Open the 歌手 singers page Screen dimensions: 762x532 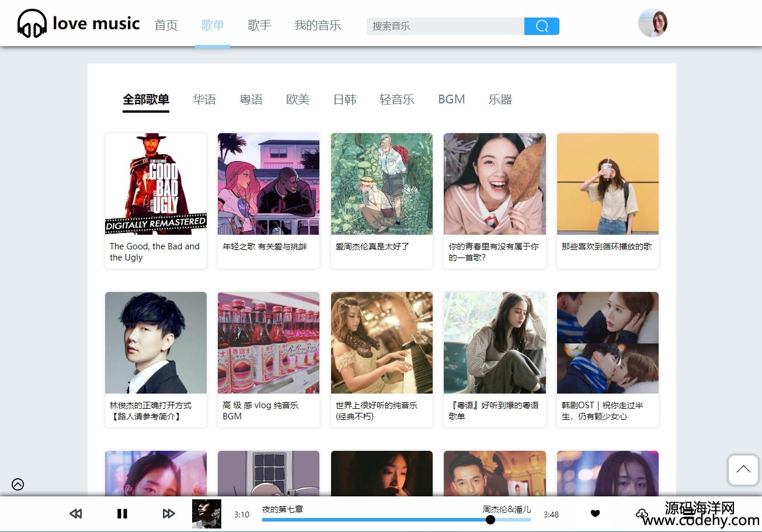click(259, 26)
